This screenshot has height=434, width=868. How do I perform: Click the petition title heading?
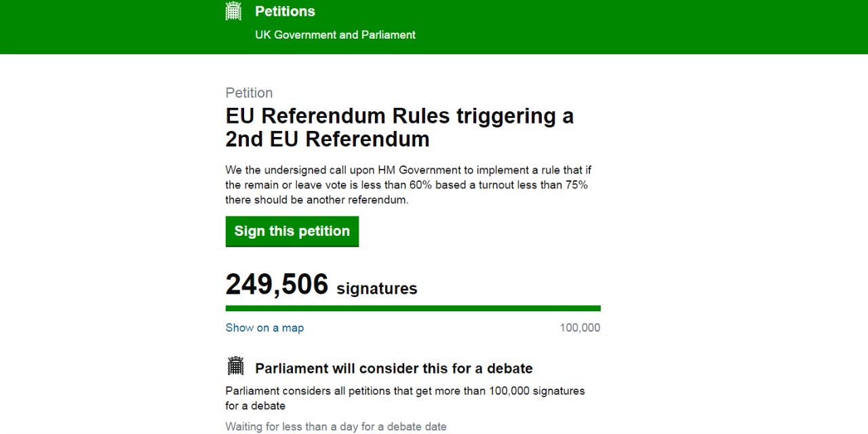400,127
